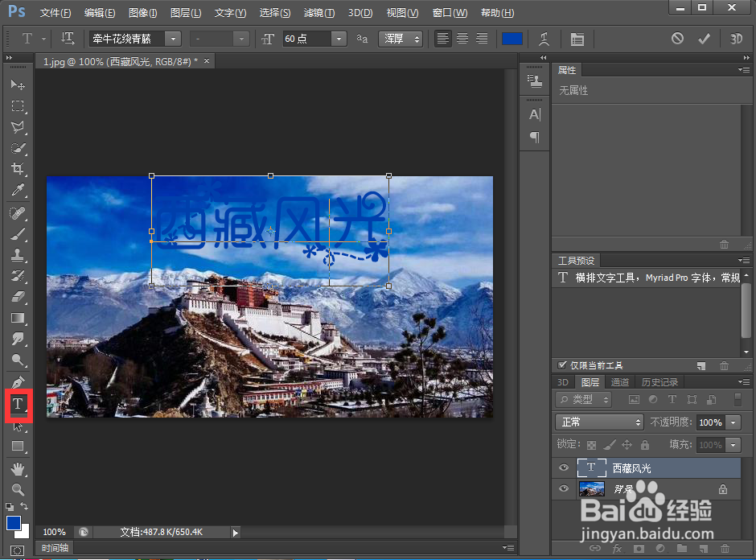The height and width of the screenshot is (560, 756).
Task: Center align the text
Action: [x=462, y=39]
